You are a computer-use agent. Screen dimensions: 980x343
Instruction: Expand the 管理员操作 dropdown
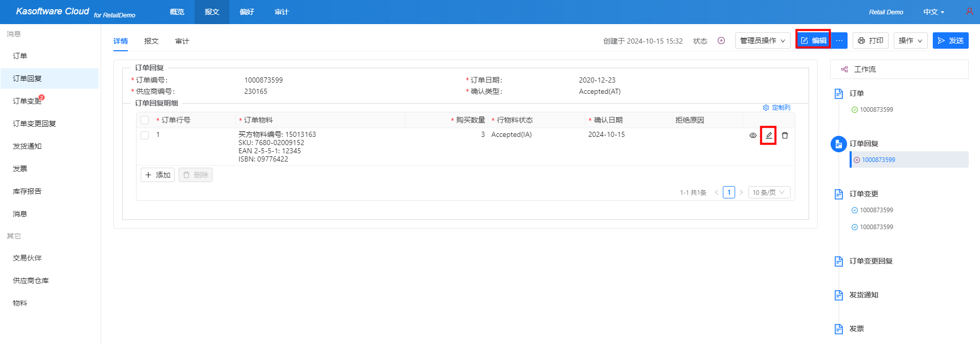click(762, 41)
